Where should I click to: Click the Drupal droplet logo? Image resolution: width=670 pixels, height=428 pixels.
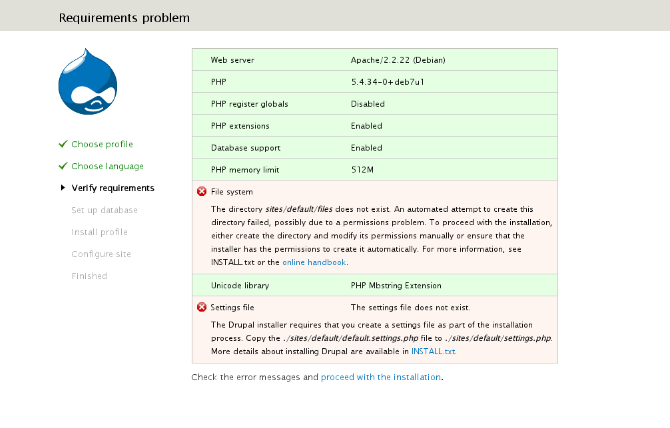click(x=88, y=82)
